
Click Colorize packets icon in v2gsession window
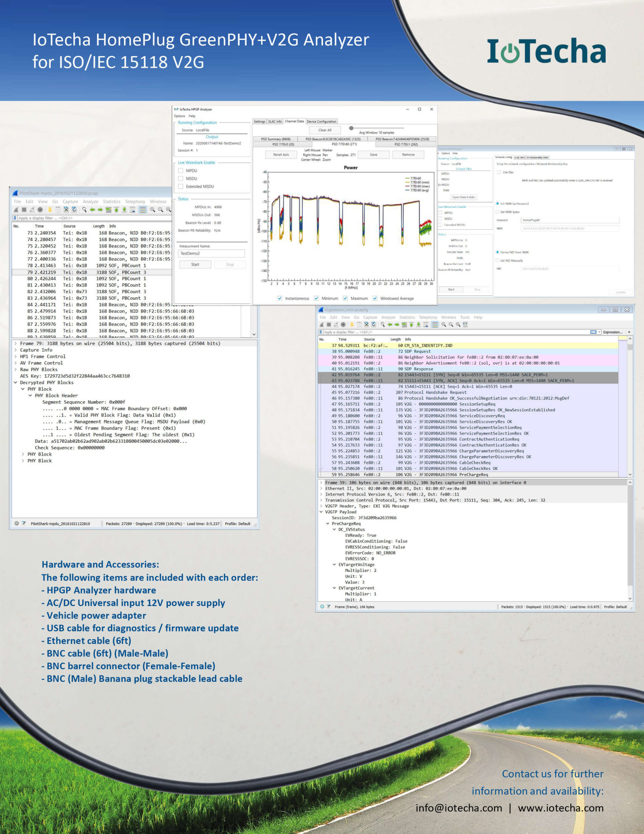tap(435, 324)
